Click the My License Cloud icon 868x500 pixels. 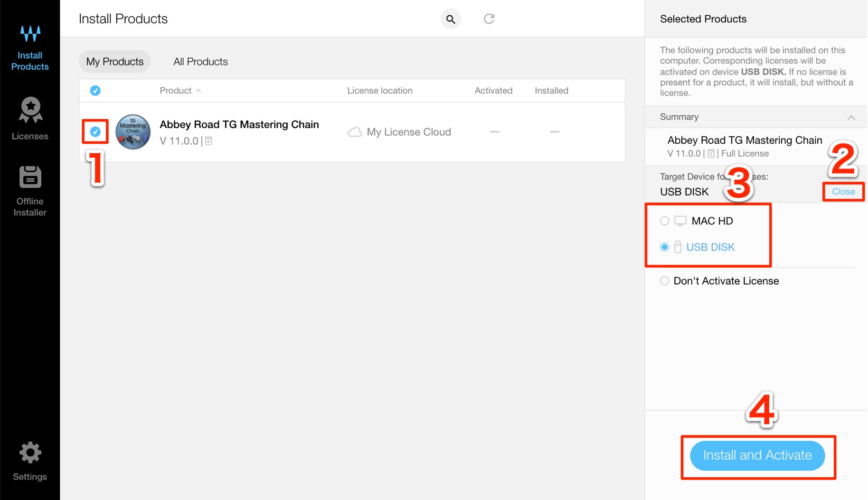[355, 132]
